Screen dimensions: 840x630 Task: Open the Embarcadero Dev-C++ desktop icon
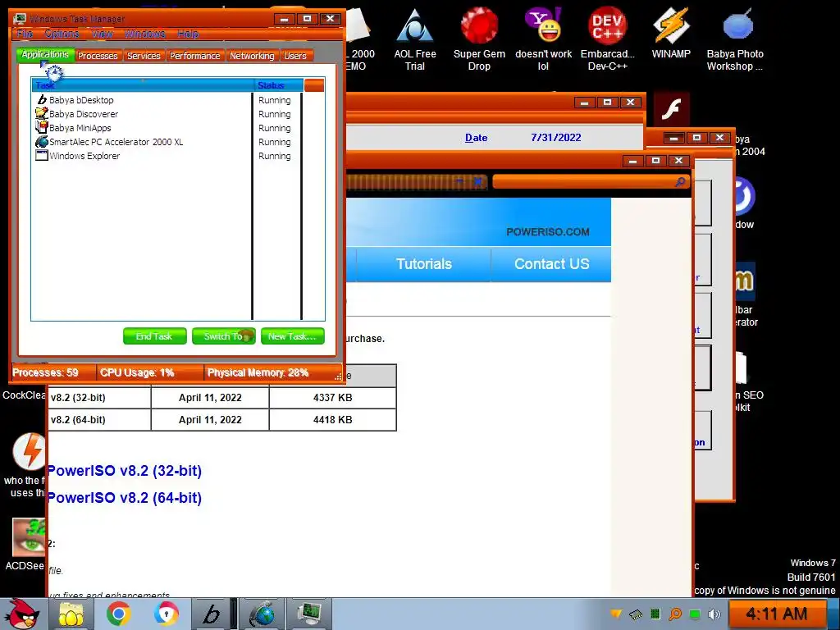pyautogui.click(x=608, y=39)
